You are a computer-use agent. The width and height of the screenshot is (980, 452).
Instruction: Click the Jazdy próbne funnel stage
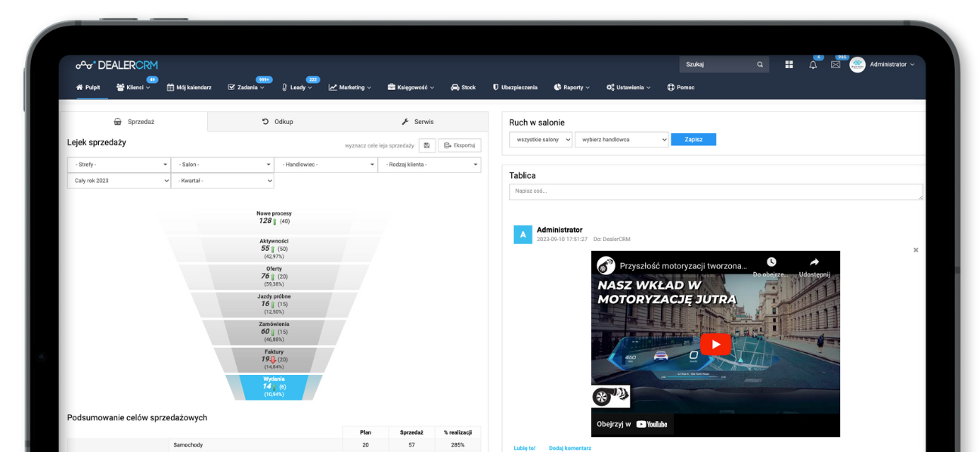coord(274,304)
